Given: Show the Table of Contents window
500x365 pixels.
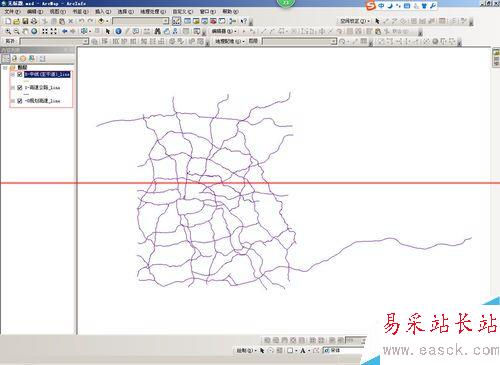Looking at the screenshot, I should (x=187, y=21).
